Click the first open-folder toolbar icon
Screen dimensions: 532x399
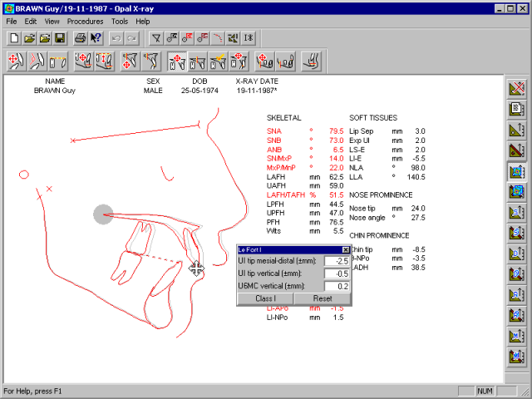[30, 38]
